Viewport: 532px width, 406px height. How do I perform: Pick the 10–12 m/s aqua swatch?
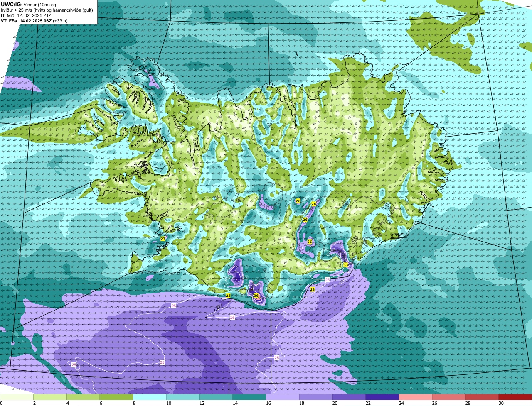point(183,397)
